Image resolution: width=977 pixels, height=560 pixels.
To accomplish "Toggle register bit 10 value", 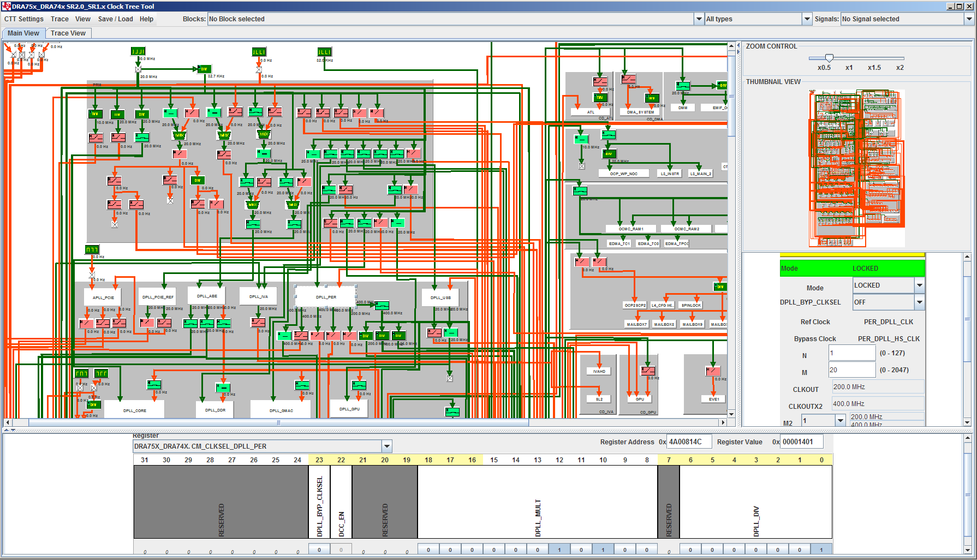I will pos(603,549).
